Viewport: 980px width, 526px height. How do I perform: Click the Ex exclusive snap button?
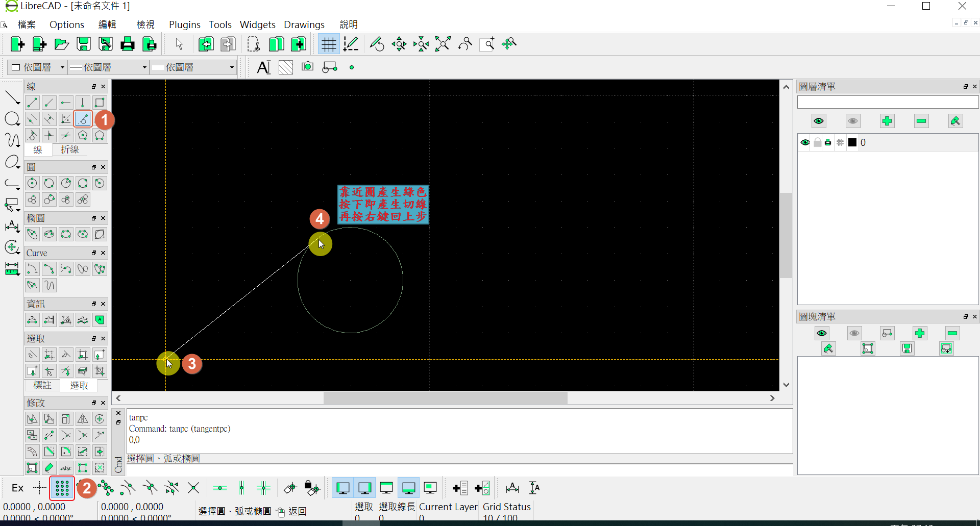pyautogui.click(x=17, y=488)
